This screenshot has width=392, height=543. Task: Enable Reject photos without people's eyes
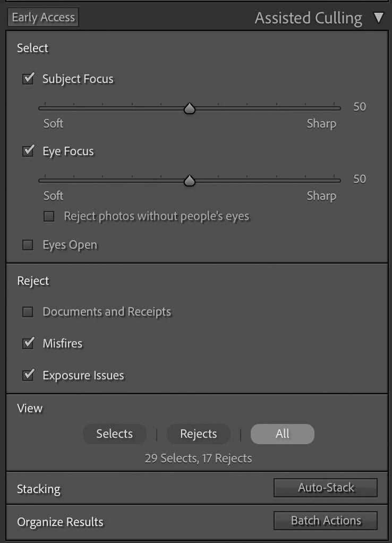tap(49, 216)
